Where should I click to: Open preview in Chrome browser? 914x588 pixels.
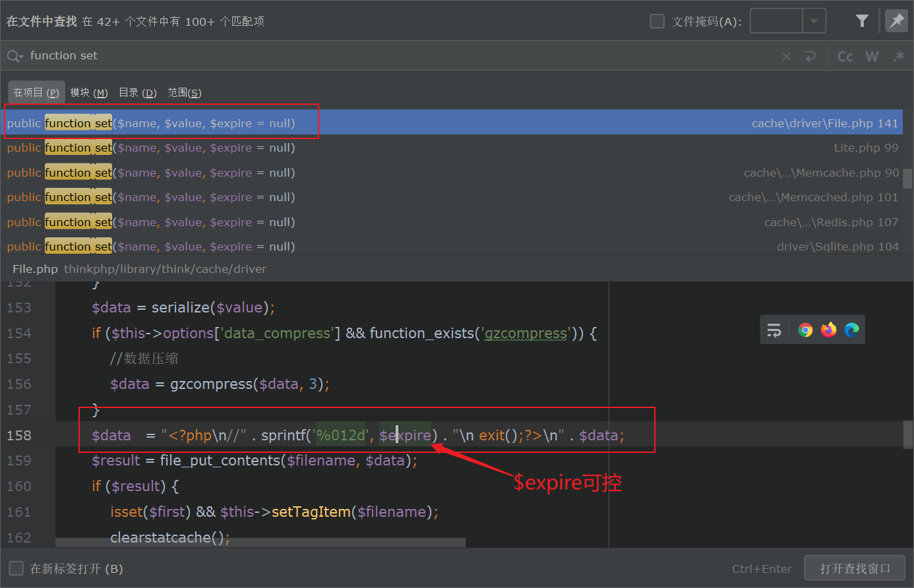805,330
